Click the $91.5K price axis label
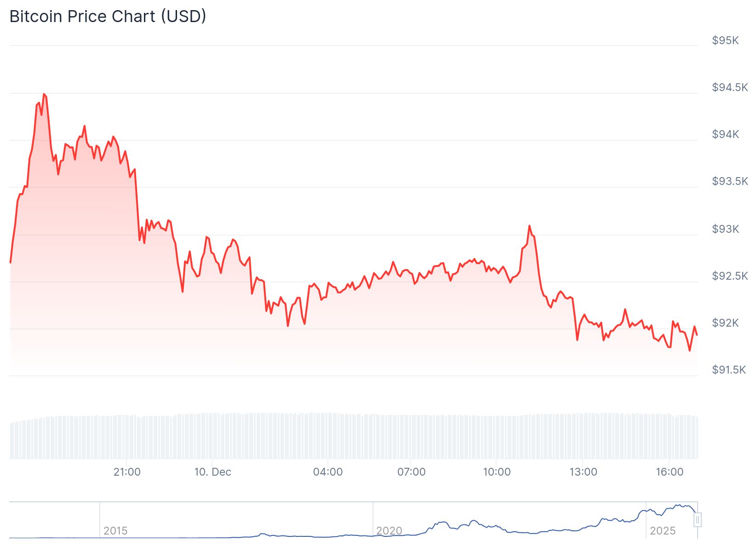This screenshot has height=552, width=756. point(729,370)
